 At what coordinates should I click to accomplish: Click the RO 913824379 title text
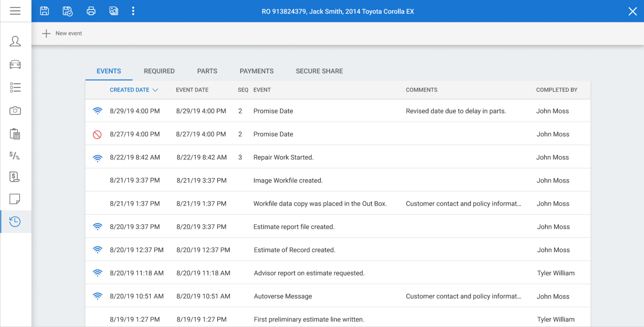[337, 12]
